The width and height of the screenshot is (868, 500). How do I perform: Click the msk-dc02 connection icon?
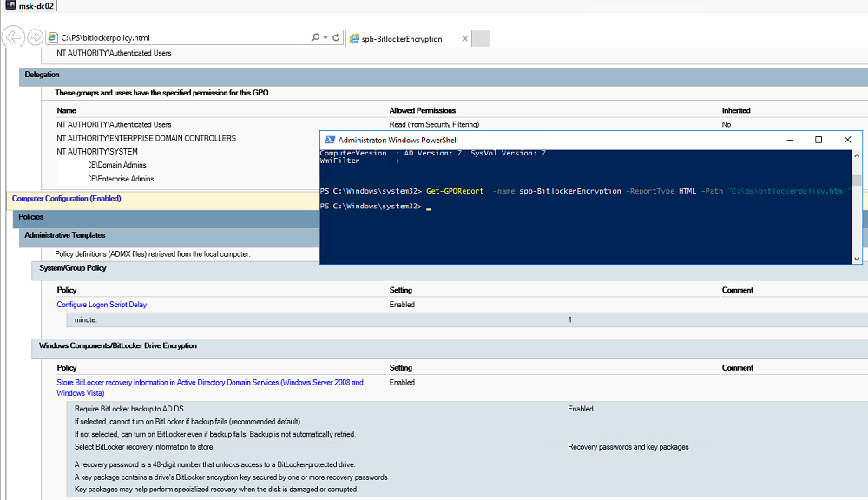(x=10, y=5)
